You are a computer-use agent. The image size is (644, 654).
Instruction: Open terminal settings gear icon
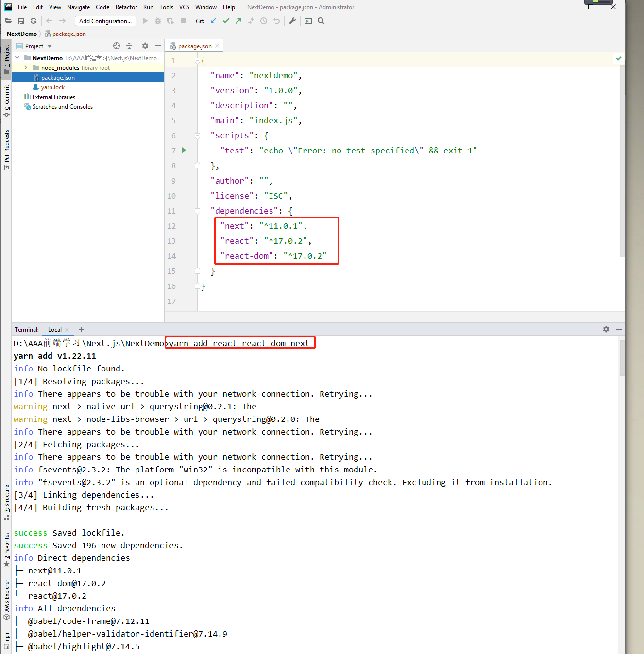pyautogui.click(x=606, y=329)
